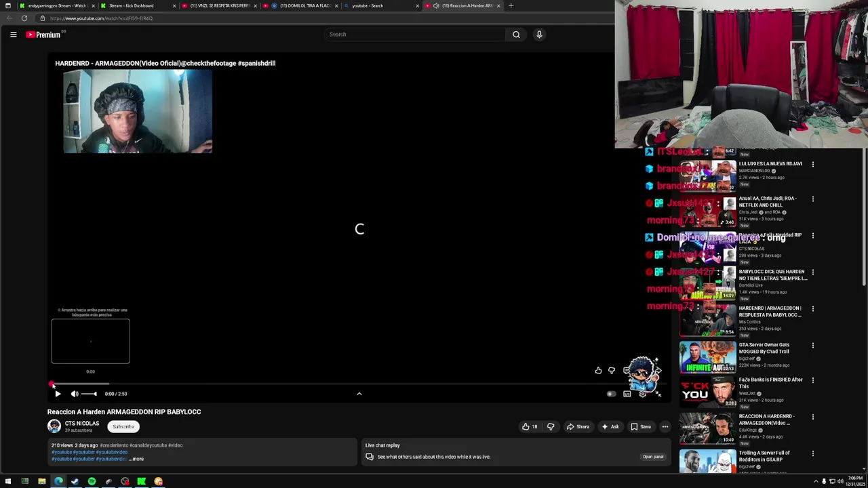The width and height of the screenshot is (868, 488).
Task: Expand description with ...more
Action: [x=136, y=459]
